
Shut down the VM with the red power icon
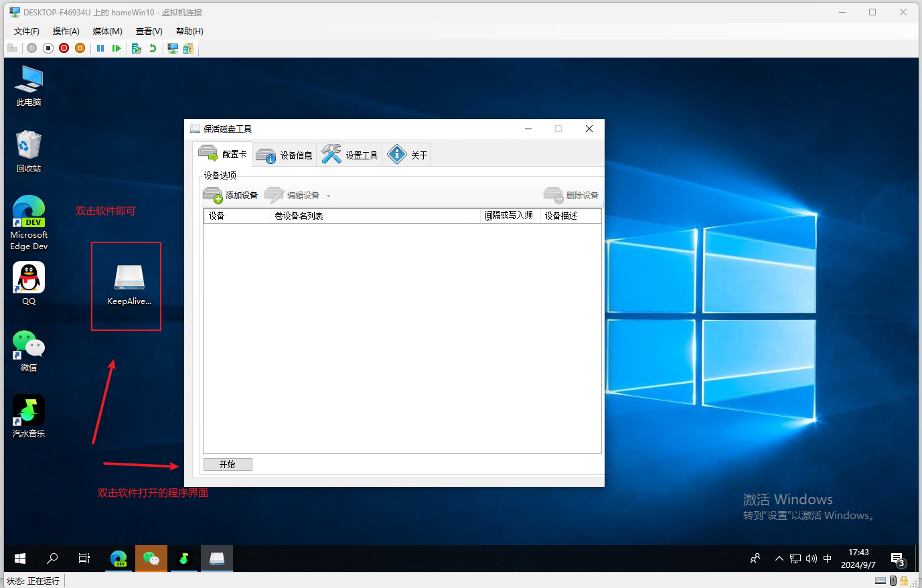(x=64, y=48)
